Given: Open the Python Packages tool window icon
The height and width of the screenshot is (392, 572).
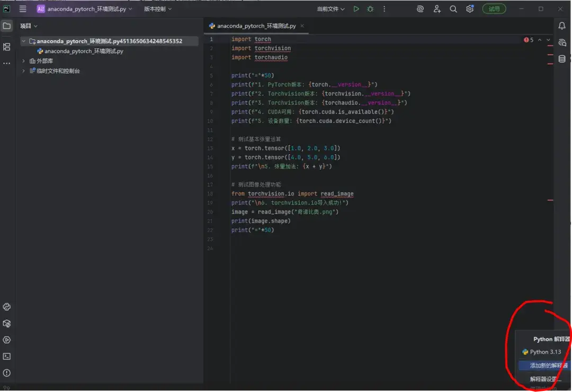Looking at the screenshot, I should 6,323.
